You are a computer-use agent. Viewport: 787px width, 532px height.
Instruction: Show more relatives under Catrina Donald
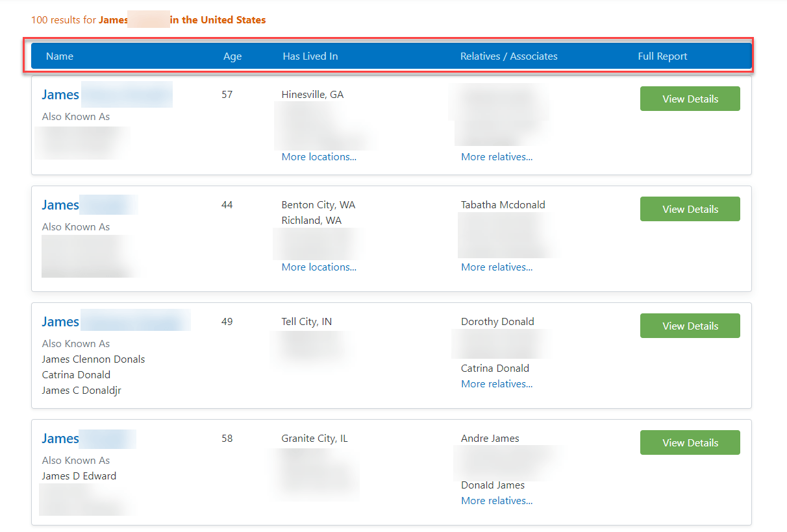(497, 384)
